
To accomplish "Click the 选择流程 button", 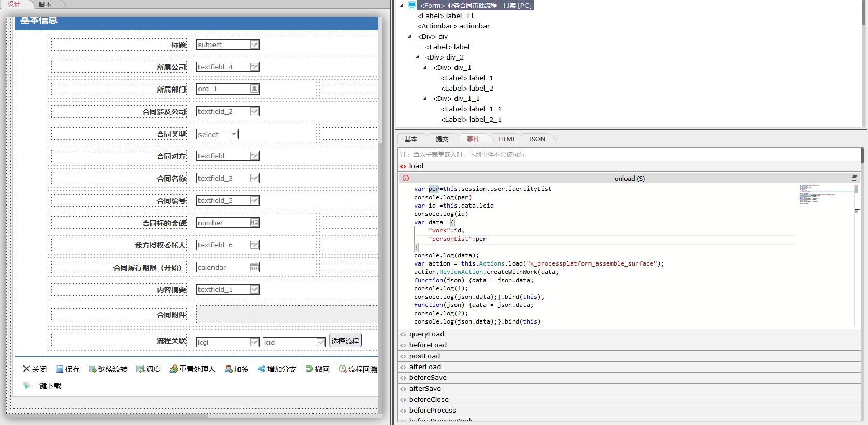I will tap(345, 341).
